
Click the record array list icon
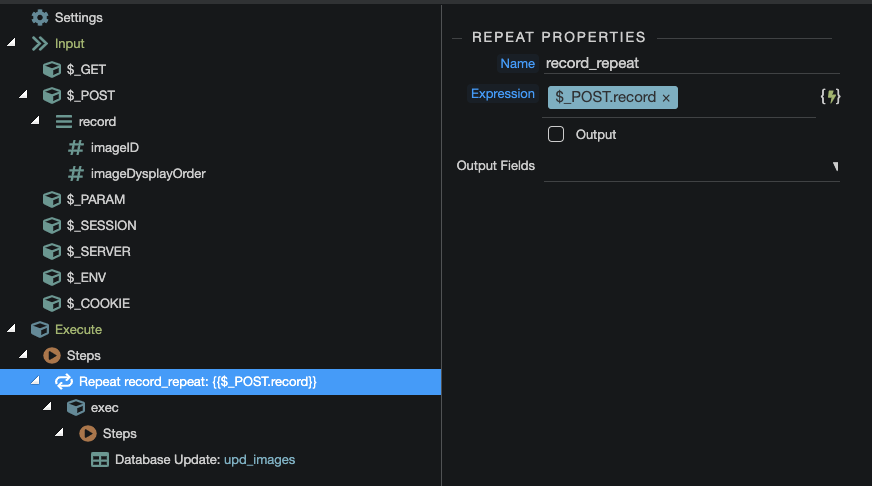64,122
